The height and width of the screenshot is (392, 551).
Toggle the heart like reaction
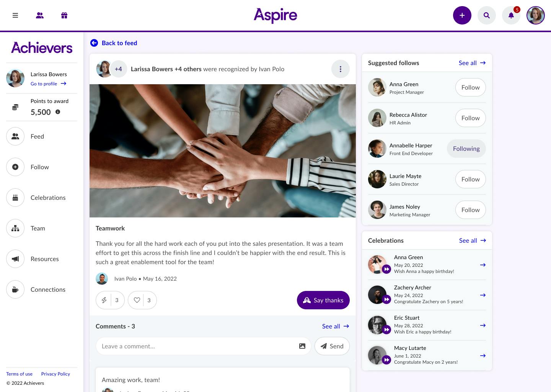[137, 300]
